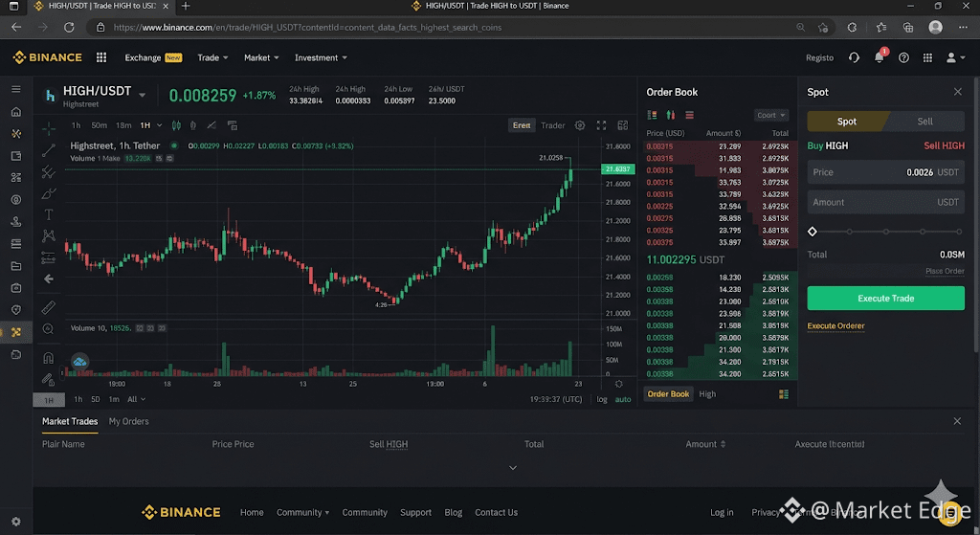Open the Trade dropdown menu
This screenshot has height=535, width=980.
click(x=212, y=57)
